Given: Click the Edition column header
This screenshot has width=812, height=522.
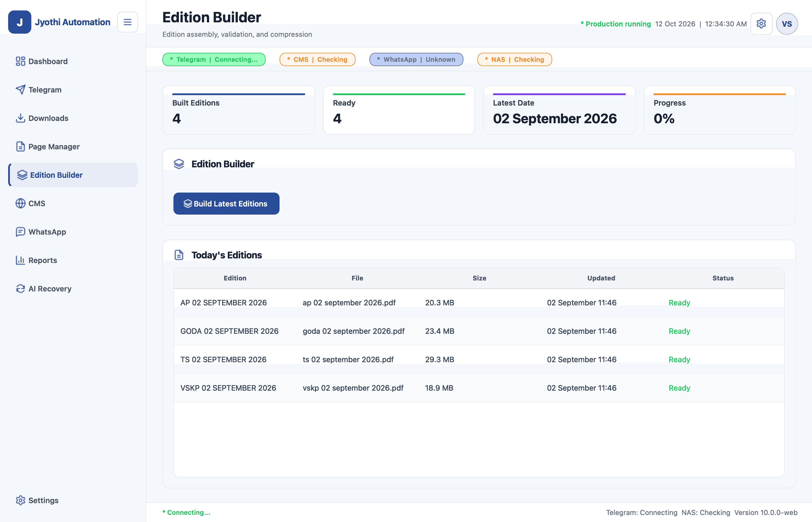Looking at the screenshot, I should (235, 278).
